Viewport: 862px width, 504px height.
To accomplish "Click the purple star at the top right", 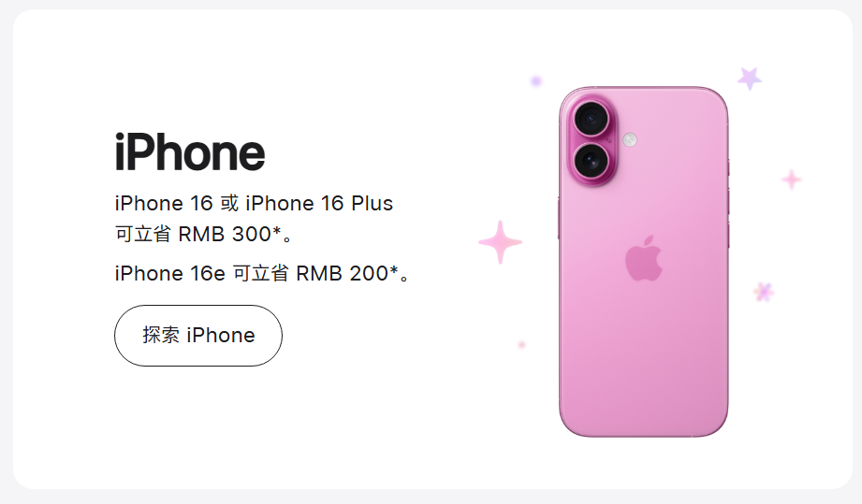I will (750, 79).
